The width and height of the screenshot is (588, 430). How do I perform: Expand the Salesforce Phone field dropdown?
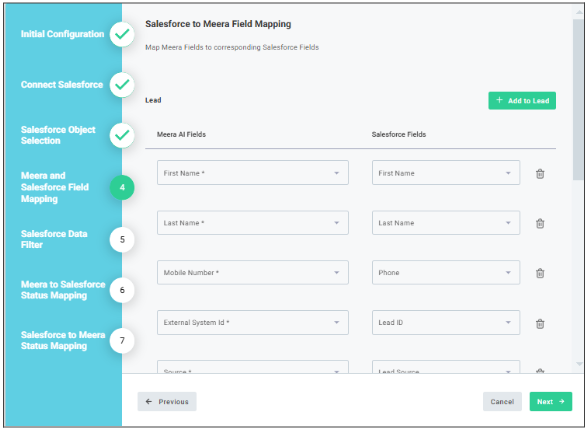click(446, 273)
